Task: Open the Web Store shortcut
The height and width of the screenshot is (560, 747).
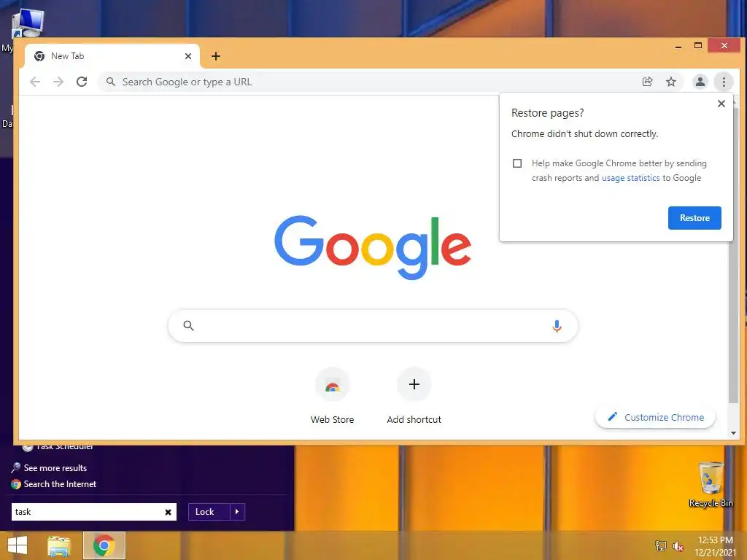Action: click(332, 396)
